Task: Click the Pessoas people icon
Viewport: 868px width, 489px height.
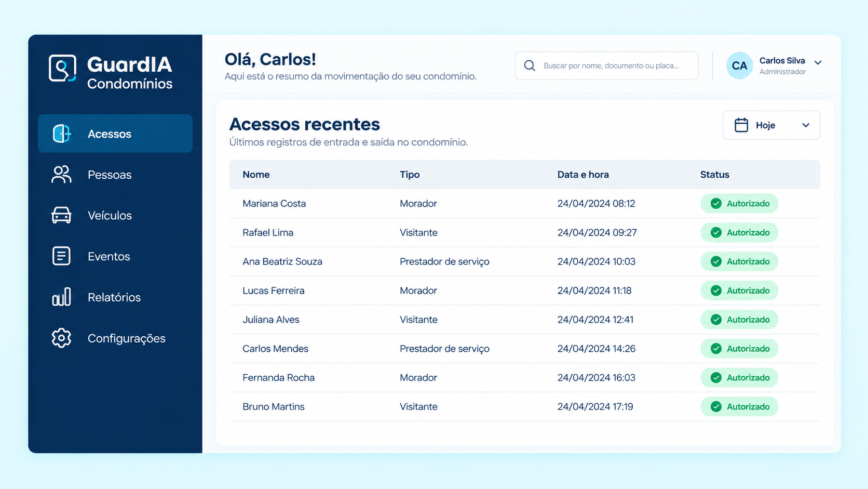Action: tap(61, 175)
